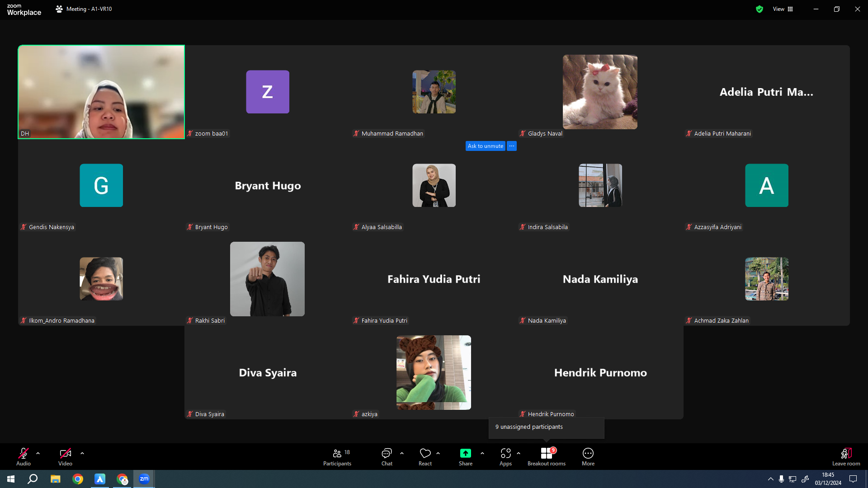Expand the Chat options arrow

pos(402,453)
